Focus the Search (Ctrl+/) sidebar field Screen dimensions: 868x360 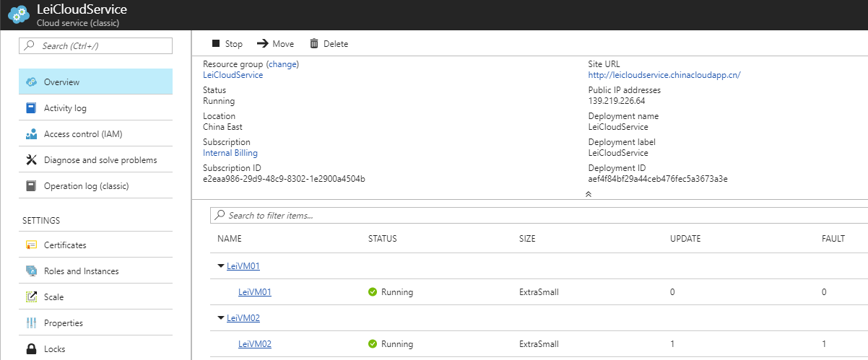[96, 45]
